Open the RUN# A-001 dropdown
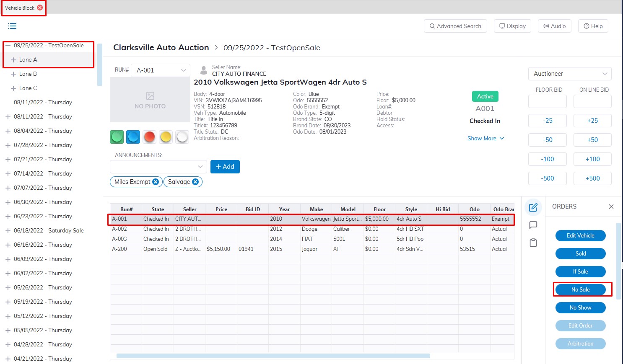The image size is (623, 364). click(x=161, y=70)
